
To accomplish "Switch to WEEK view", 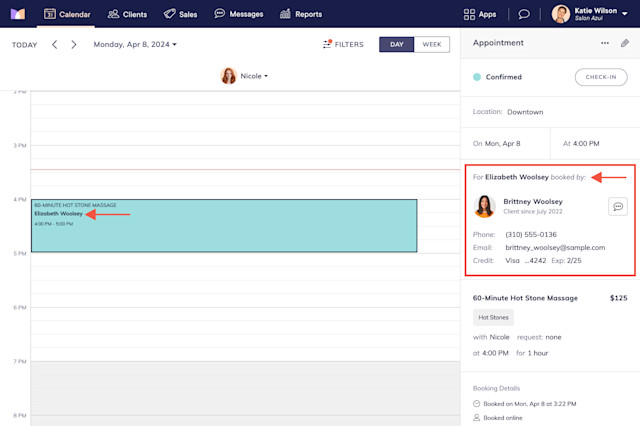I will pyautogui.click(x=432, y=44).
